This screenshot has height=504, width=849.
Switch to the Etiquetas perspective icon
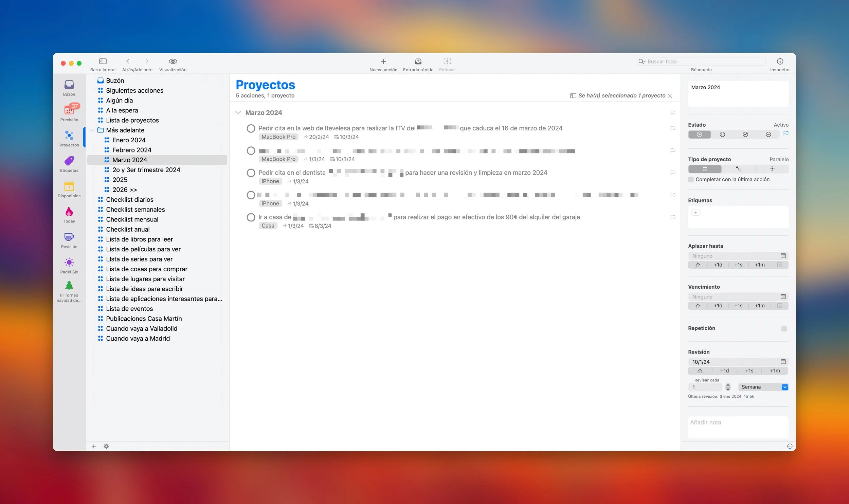point(69,161)
